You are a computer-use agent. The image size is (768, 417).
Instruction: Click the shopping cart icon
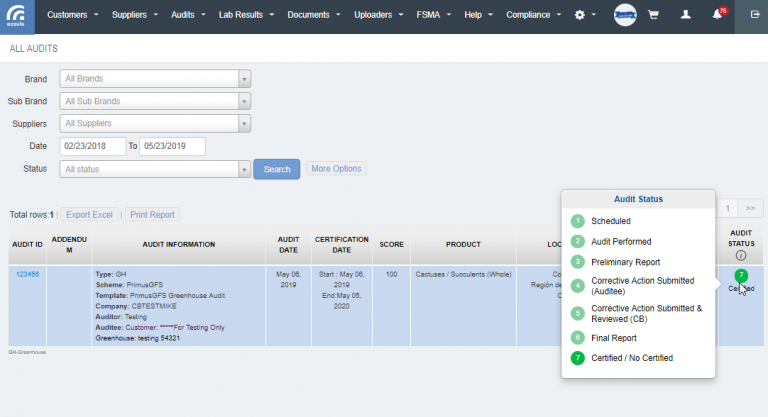coord(653,16)
